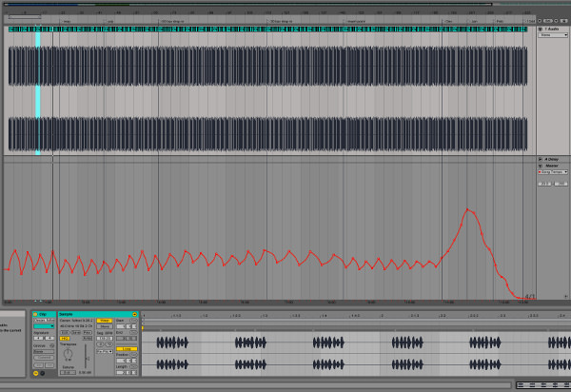Click the clip Gain slider
The image size is (571, 392).
(x=86, y=356)
